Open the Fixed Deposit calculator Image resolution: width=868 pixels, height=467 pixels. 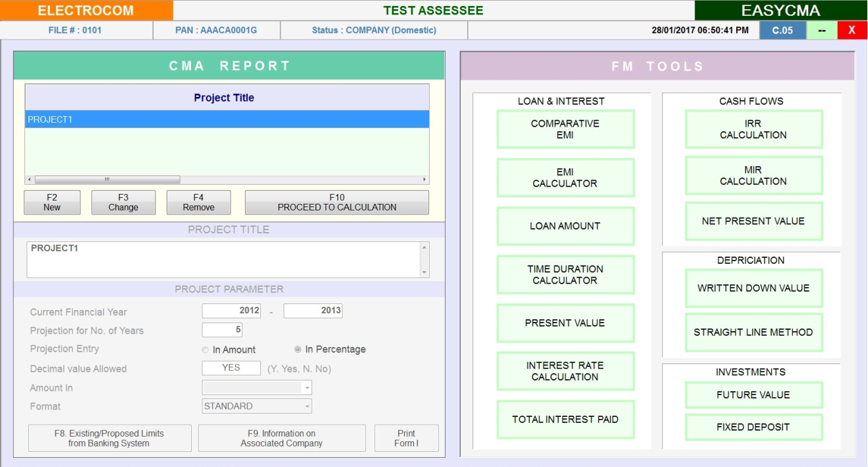[753, 427]
